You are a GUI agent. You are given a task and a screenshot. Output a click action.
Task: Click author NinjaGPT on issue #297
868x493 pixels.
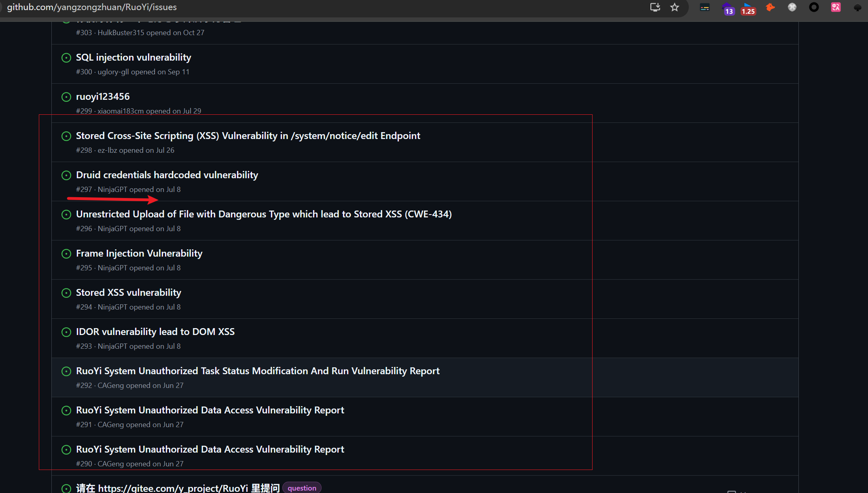click(x=112, y=190)
